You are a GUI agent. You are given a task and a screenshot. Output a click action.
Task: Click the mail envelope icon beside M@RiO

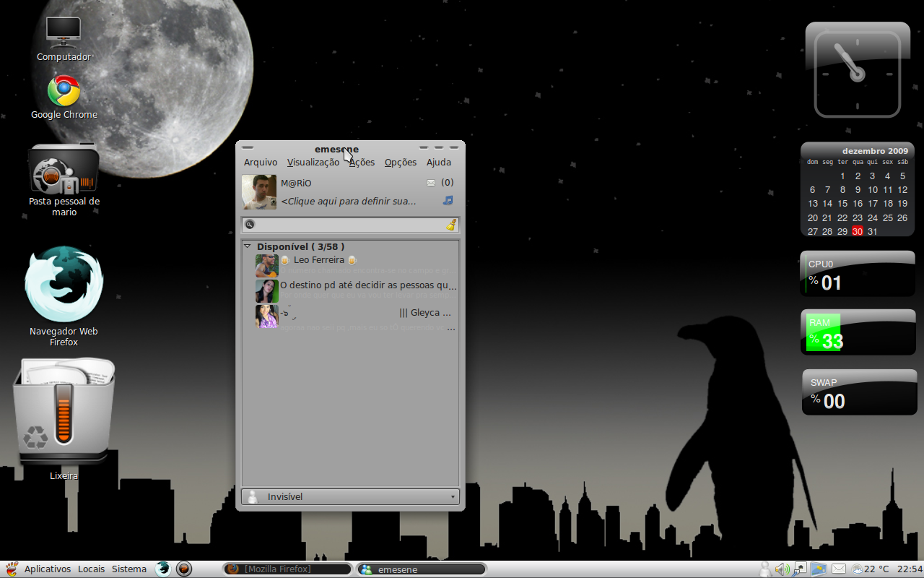pyautogui.click(x=431, y=183)
